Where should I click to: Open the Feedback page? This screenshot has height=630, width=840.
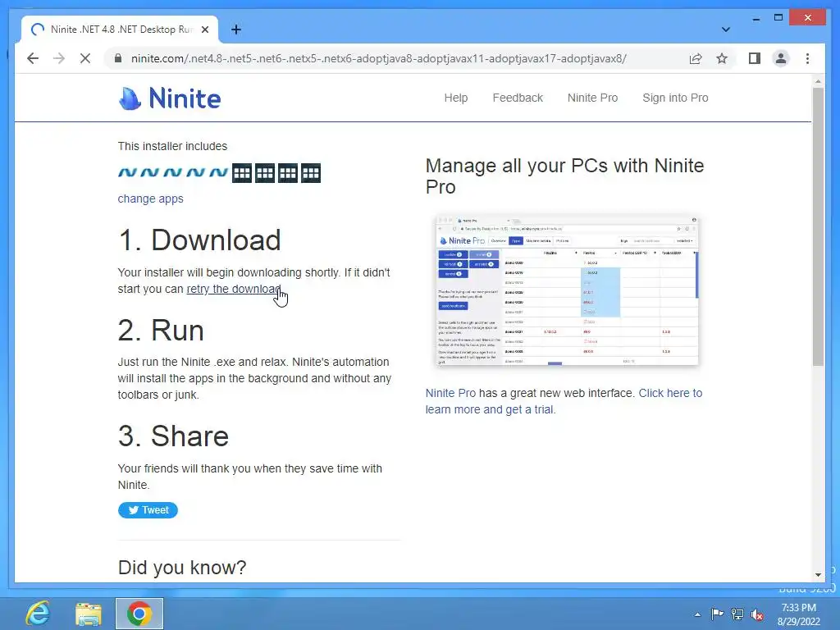pyautogui.click(x=518, y=98)
